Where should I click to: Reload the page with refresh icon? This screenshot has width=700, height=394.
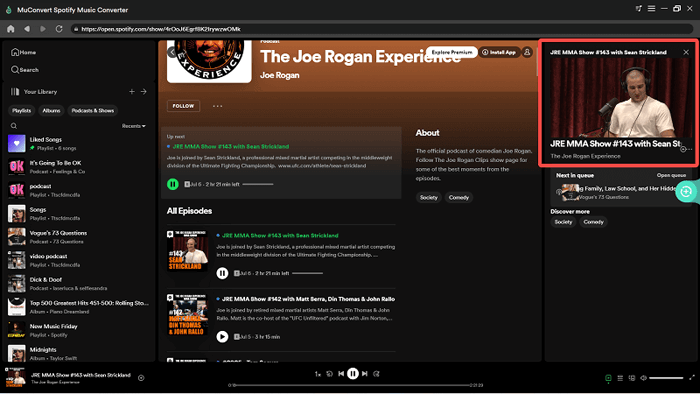click(59, 29)
